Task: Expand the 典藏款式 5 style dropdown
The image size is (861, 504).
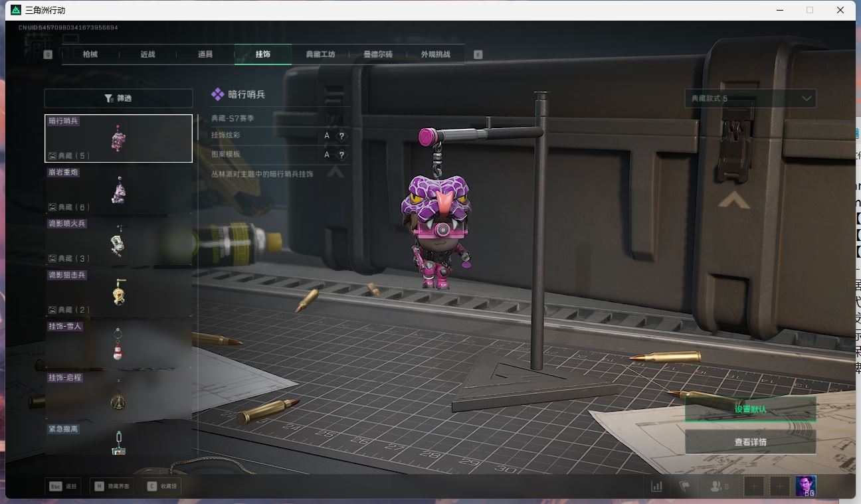Action: pos(750,98)
